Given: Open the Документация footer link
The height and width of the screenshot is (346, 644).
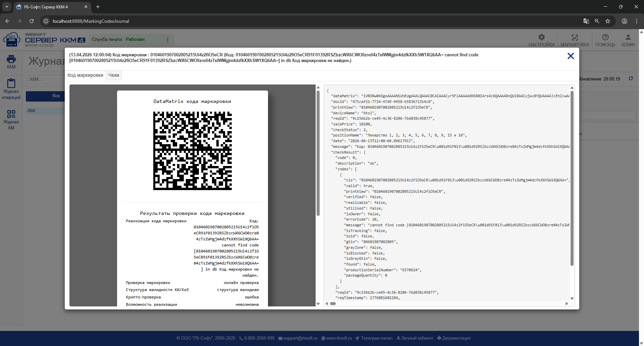Looking at the screenshot, I should (x=454, y=338).
